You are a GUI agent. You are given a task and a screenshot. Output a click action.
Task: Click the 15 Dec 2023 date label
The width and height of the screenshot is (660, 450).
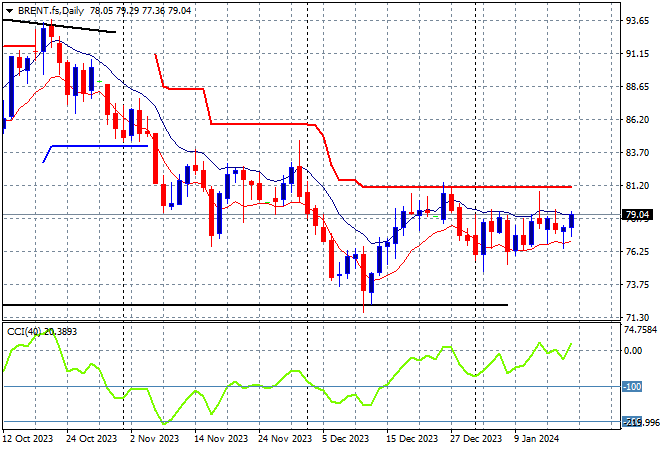(412, 439)
